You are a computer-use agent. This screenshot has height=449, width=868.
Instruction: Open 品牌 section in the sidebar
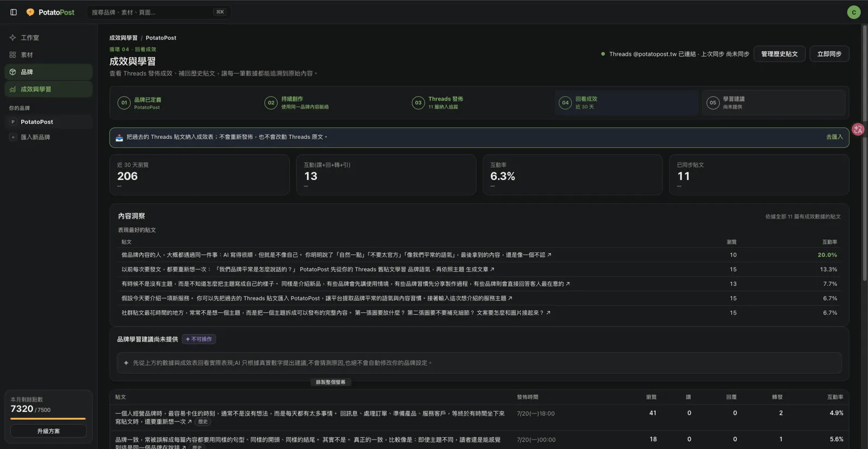[48, 72]
